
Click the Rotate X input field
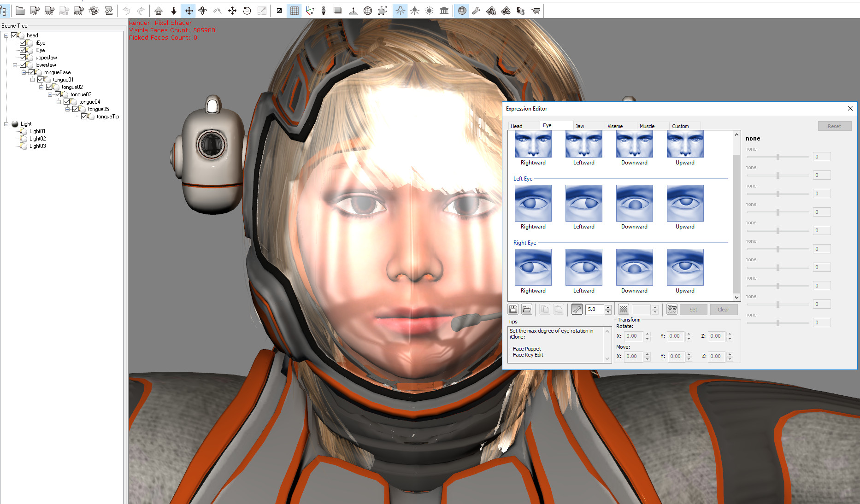[x=634, y=336]
